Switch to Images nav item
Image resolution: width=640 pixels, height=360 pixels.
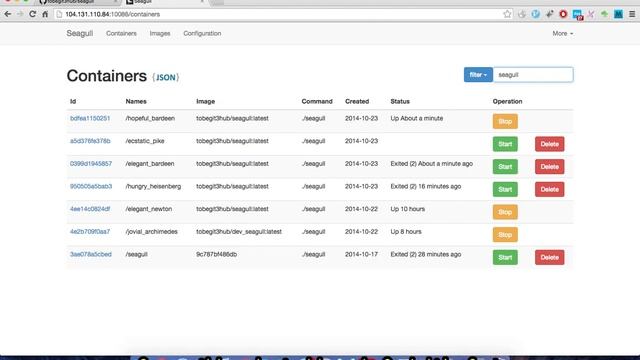pos(160,33)
